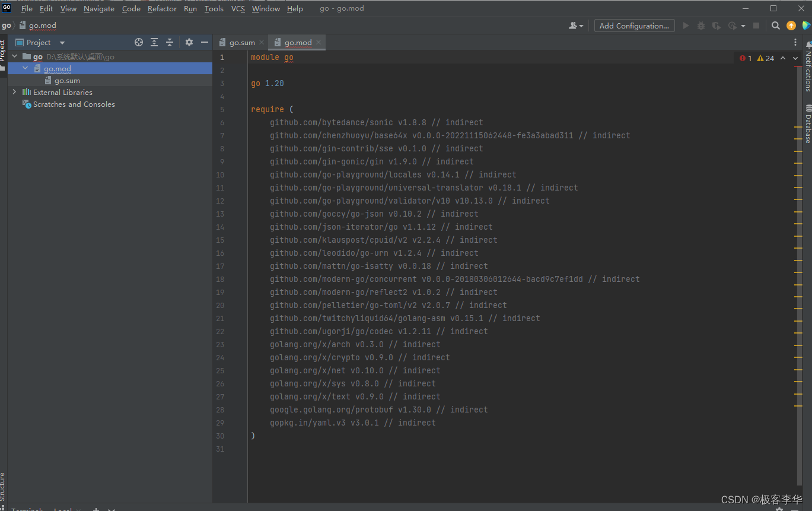This screenshot has width=812, height=511.
Task: Close the go.mod editor tab
Action: pyautogui.click(x=319, y=42)
